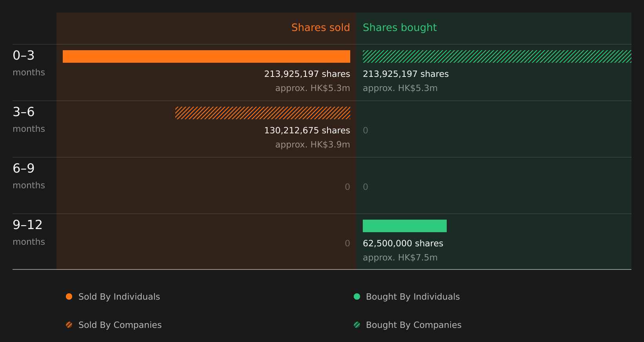Click the approx. HK$3.9m text
This screenshot has width=644, height=342.
pos(313,145)
